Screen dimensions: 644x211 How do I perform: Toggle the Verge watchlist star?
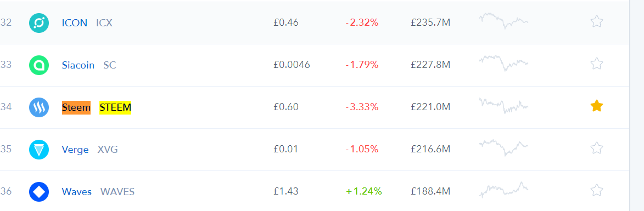596,148
